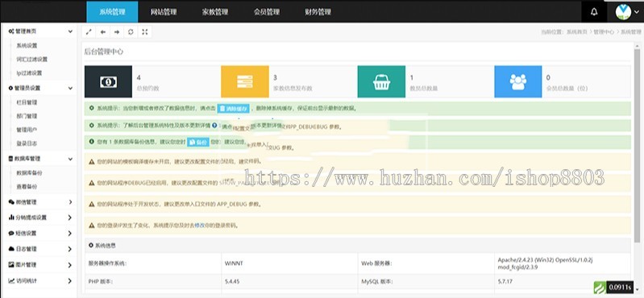Viewport: 644px width, 298px height.
Task: Click the MySQL version value 5.7.17
Action: [x=505, y=282]
